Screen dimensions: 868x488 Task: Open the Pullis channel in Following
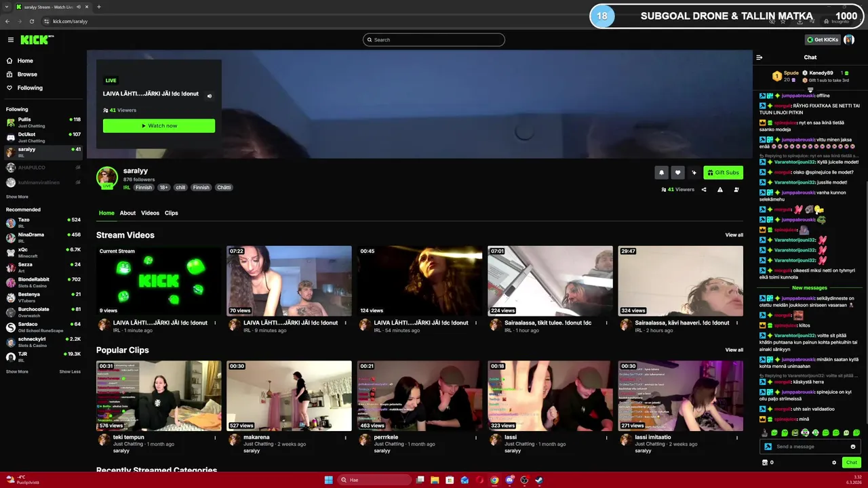[43, 122]
